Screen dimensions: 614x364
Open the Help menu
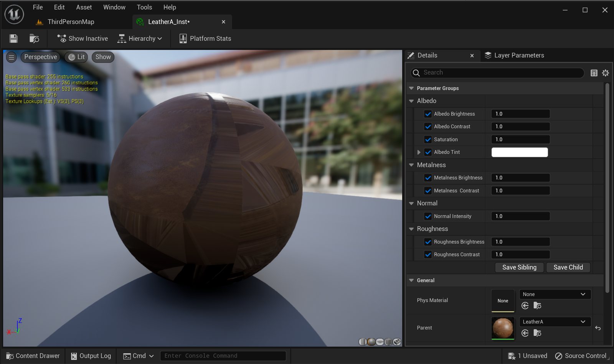tap(170, 7)
